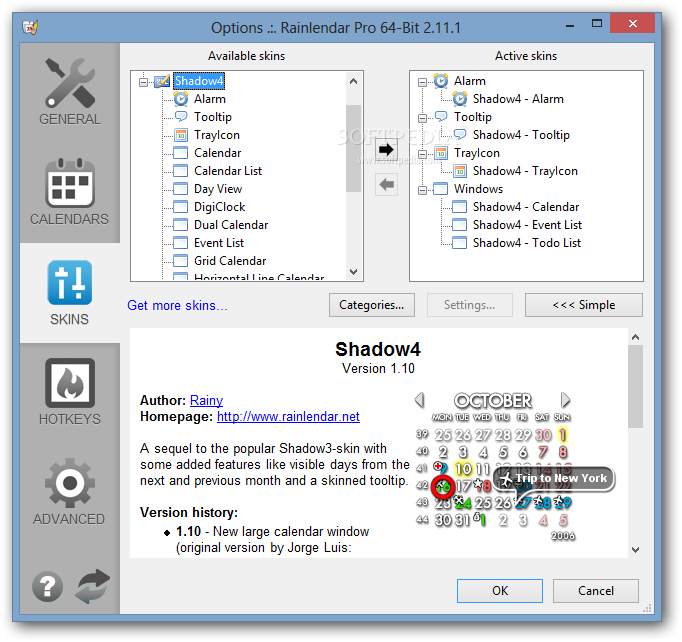Collapse the Windows group in Active skins
682x642 pixels.
[422, 190]
